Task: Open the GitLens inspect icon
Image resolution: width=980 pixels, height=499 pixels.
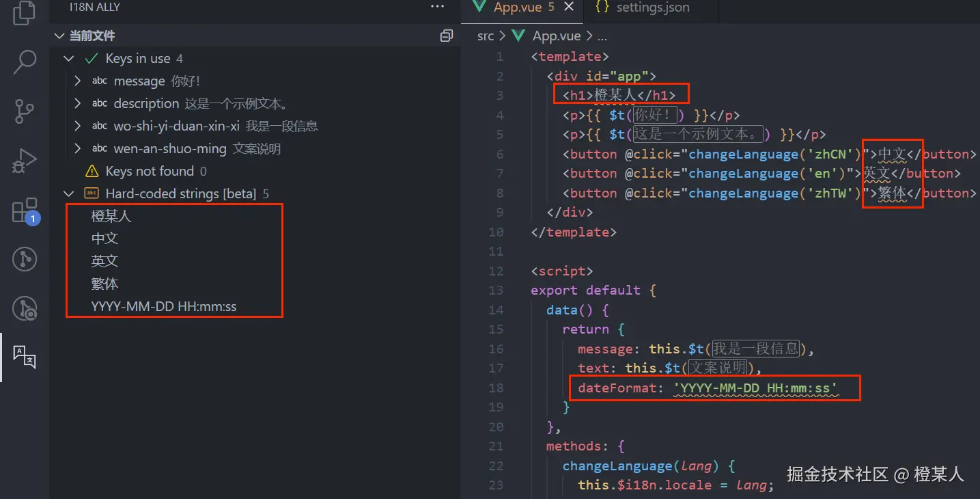Action: pos(25,309)
